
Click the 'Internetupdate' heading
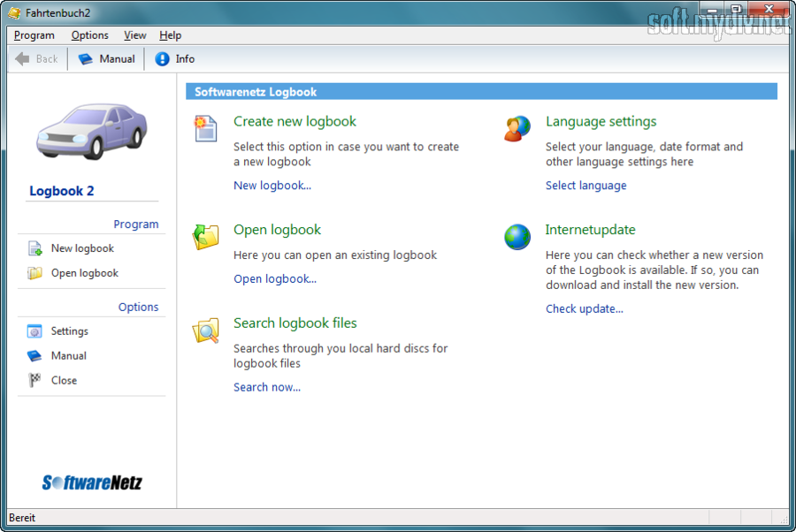tap(591, 230)
